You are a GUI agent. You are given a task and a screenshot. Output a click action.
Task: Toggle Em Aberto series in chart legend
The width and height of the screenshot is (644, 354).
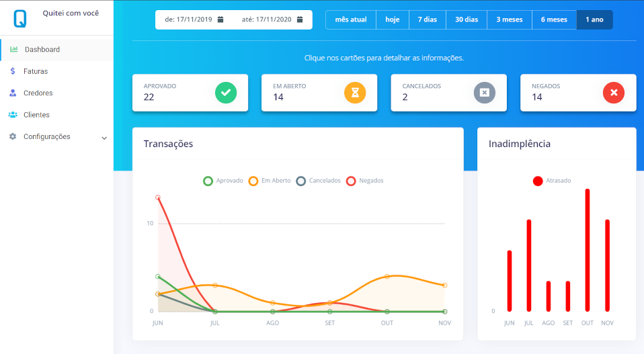(270, 181)
